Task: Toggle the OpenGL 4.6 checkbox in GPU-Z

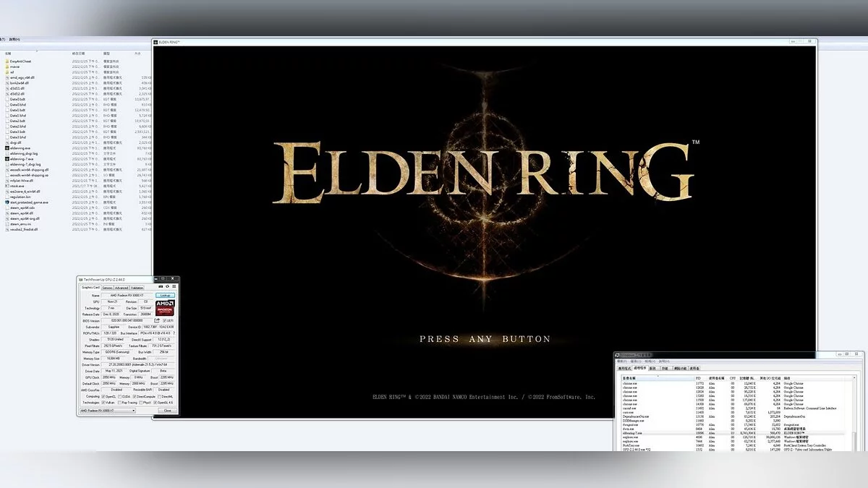Action: tap(156, 403)
